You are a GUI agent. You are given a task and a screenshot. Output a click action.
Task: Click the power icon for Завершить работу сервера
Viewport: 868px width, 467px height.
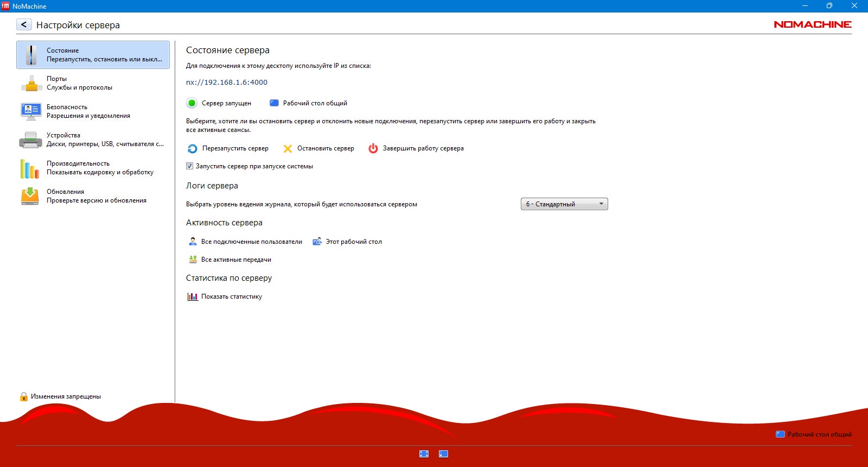[373, 148]
